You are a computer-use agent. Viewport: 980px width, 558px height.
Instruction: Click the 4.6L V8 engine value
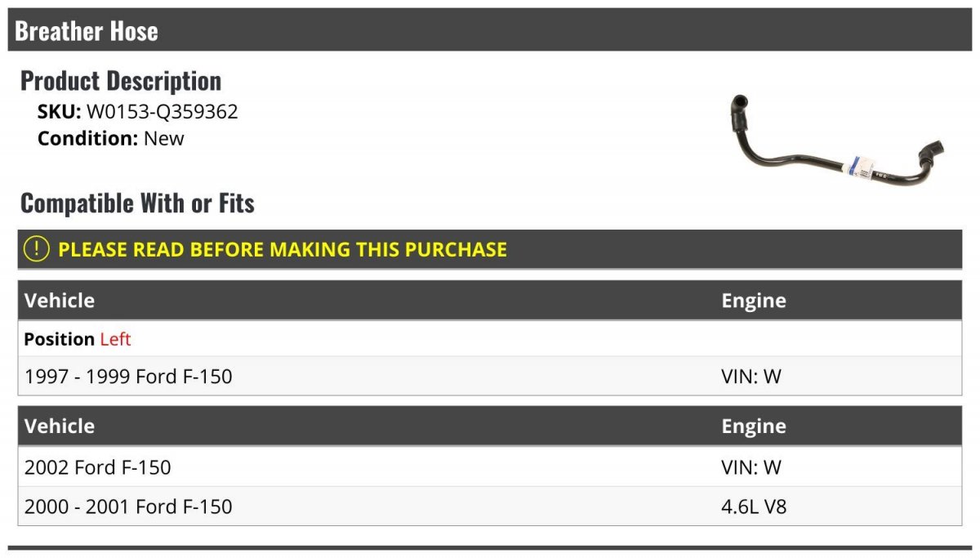pyautogui.click(x=754, y=507)
